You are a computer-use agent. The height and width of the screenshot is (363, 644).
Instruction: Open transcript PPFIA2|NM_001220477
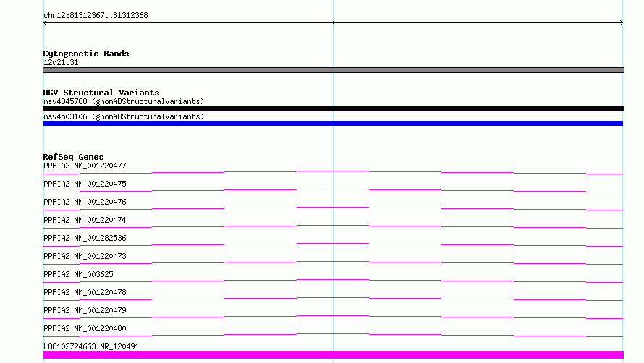coord(85,166)
